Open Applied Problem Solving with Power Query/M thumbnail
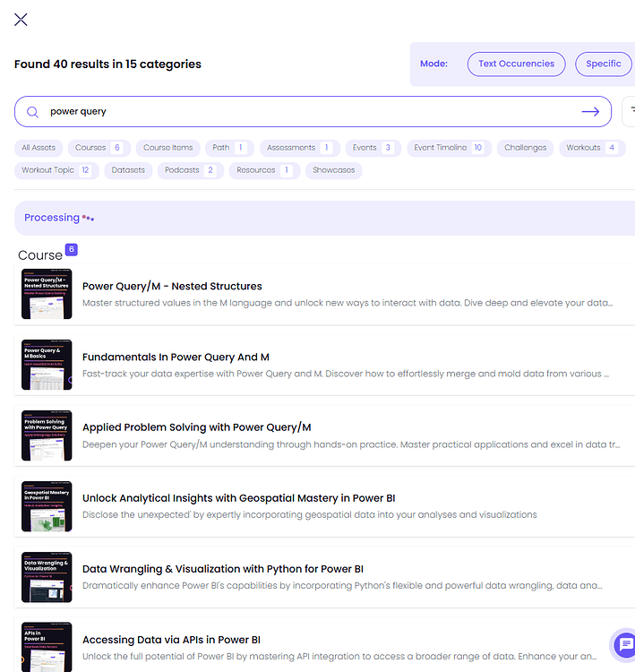The width and height of the screenshot is (635, 672). pyautogui.click(x=47, y=435)
